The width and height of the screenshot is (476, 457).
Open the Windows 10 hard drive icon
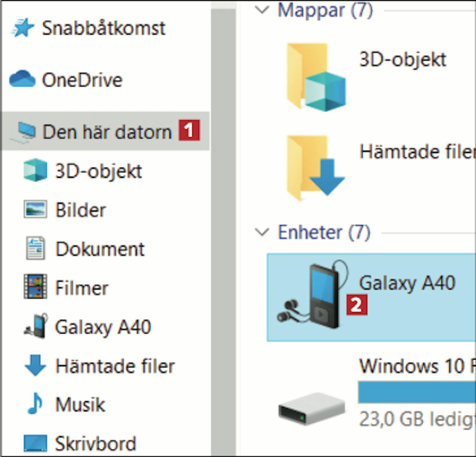click(x=311, y=409)
